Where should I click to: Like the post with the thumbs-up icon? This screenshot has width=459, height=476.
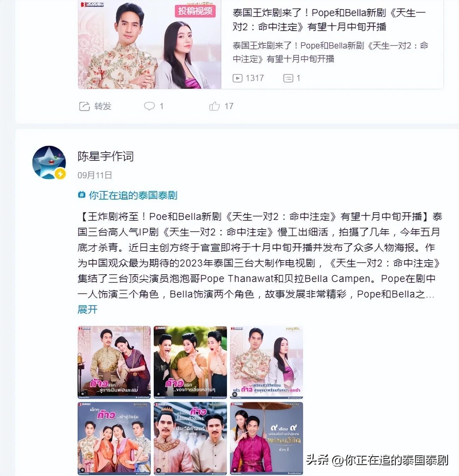coord(214,106)
